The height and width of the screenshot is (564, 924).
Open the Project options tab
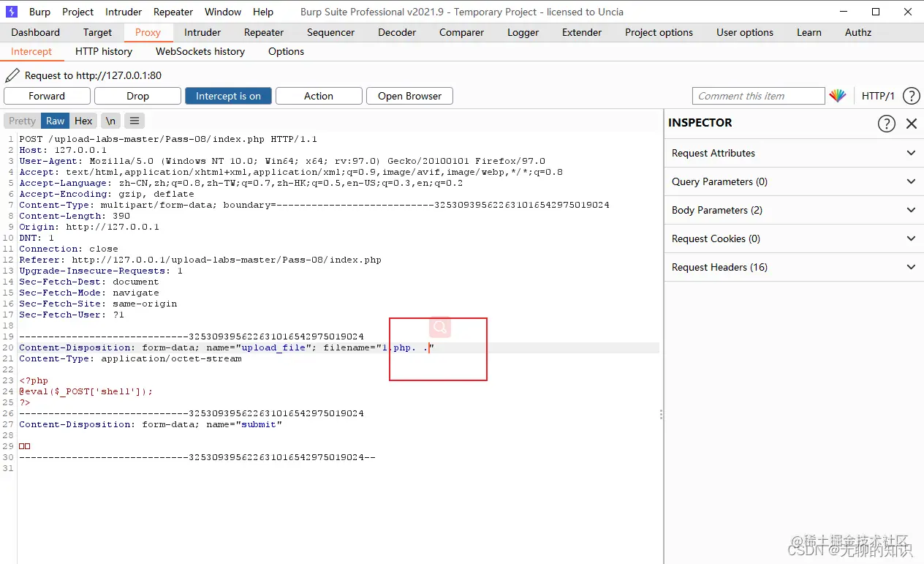(x=659, y=32)
